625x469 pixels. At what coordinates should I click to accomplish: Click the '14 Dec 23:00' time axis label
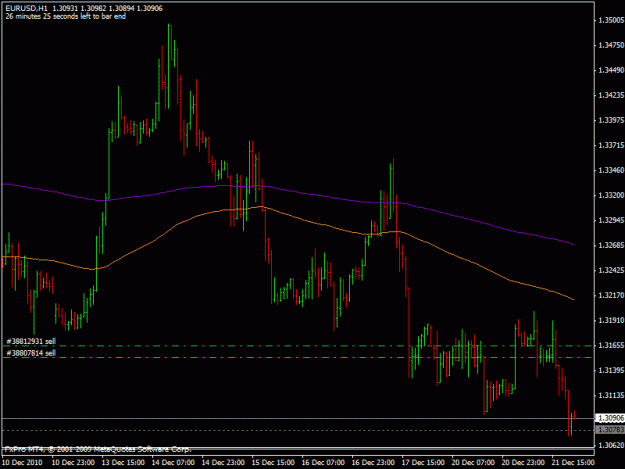coord(223,463)
